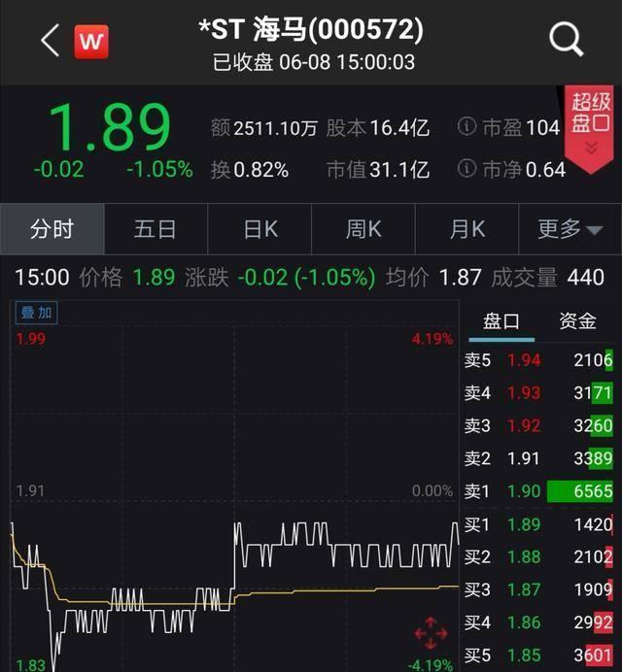Open the red W logo icon
The width and height of the screenshot is (622, 672).
[x=91, y=42]
